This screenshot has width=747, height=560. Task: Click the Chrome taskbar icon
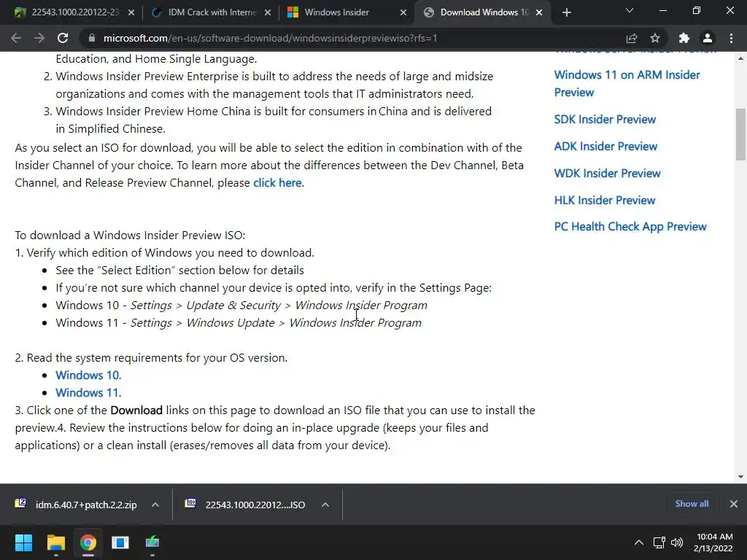coord(88,542)
